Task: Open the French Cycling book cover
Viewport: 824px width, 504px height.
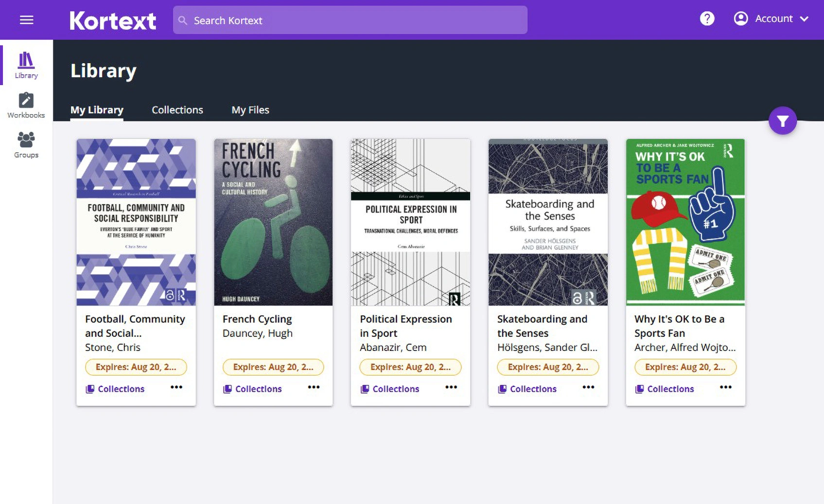Action: tap(273, 222)
